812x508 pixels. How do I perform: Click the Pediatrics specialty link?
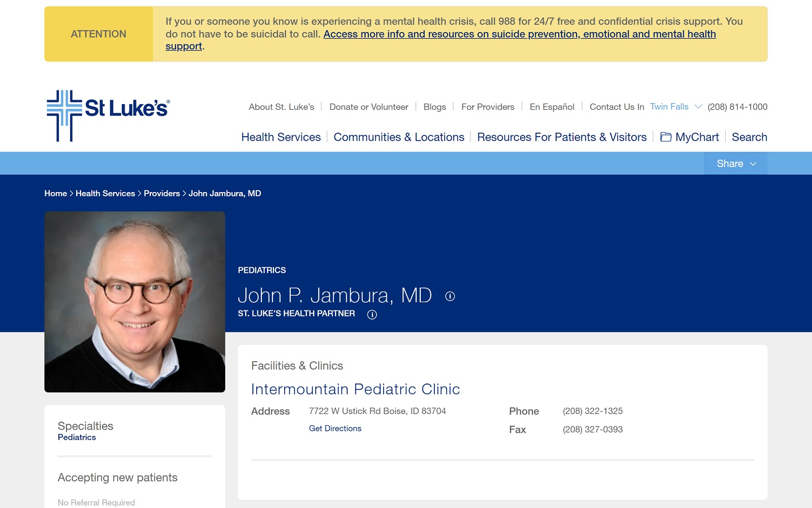tap(77, 437)
